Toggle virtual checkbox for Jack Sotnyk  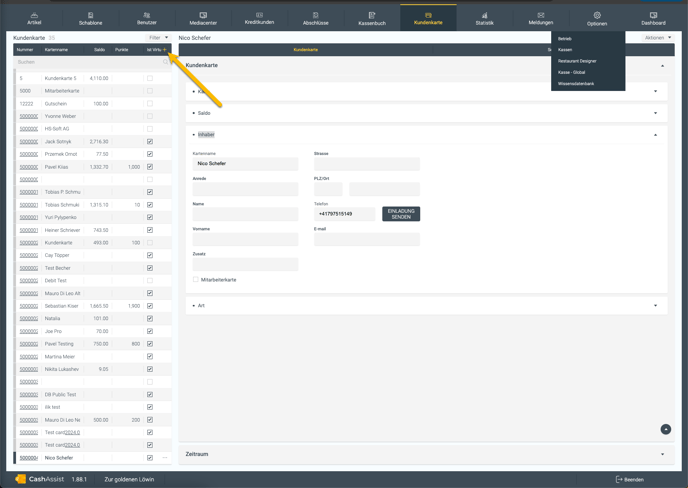[150, 141]
